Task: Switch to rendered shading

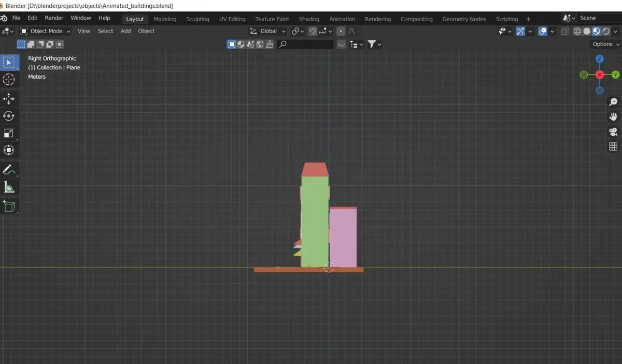Action: pyautogui.click(x=606, y=31)
